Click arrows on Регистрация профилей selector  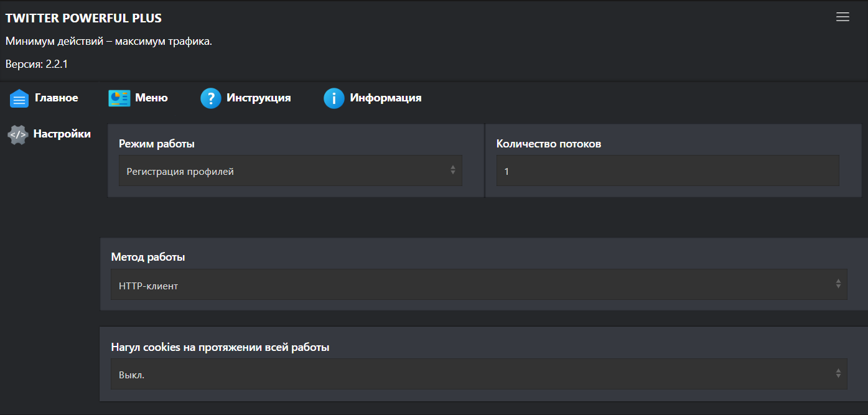point(453,170)
